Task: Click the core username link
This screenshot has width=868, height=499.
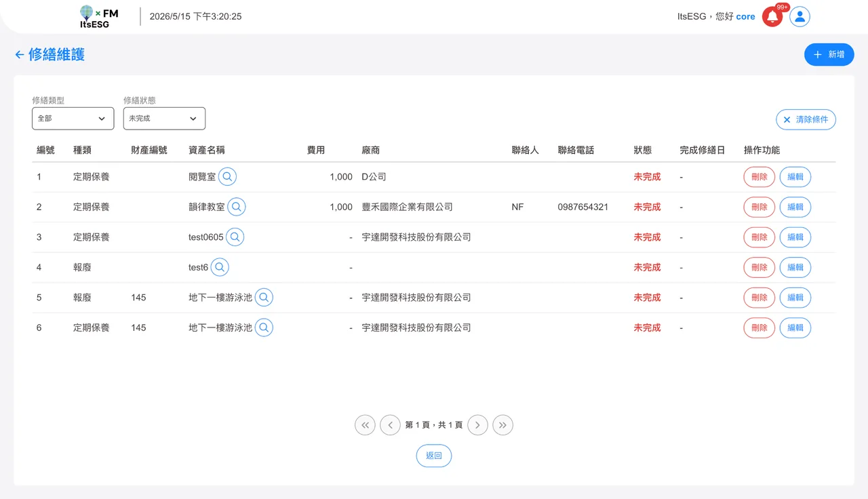Action: coord(745,17)
